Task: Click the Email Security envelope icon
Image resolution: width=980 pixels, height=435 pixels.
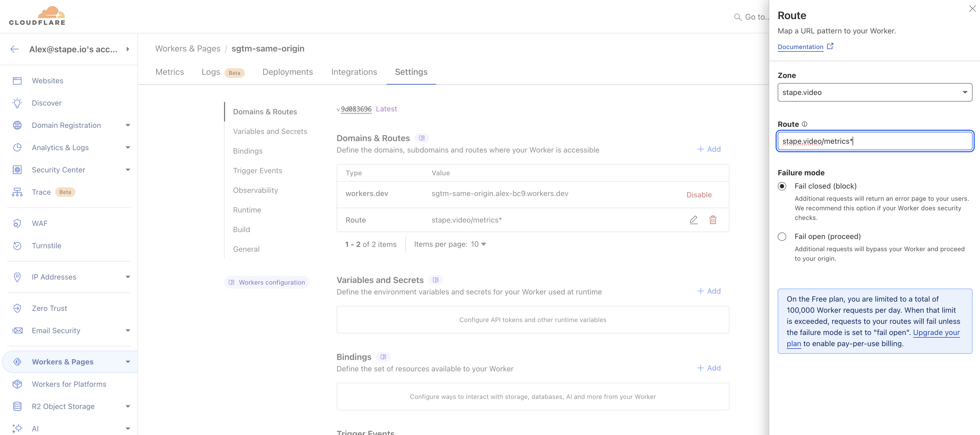Action: tap(17, 330)
